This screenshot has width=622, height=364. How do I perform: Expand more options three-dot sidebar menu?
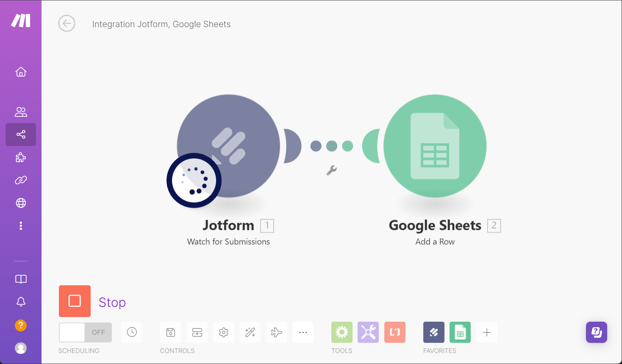(21, 226)
